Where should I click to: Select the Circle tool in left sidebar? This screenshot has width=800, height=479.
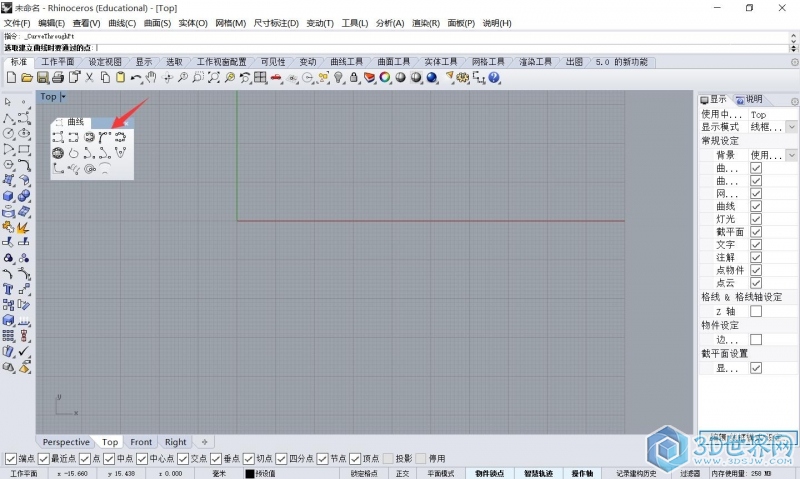tap(8, 134)
